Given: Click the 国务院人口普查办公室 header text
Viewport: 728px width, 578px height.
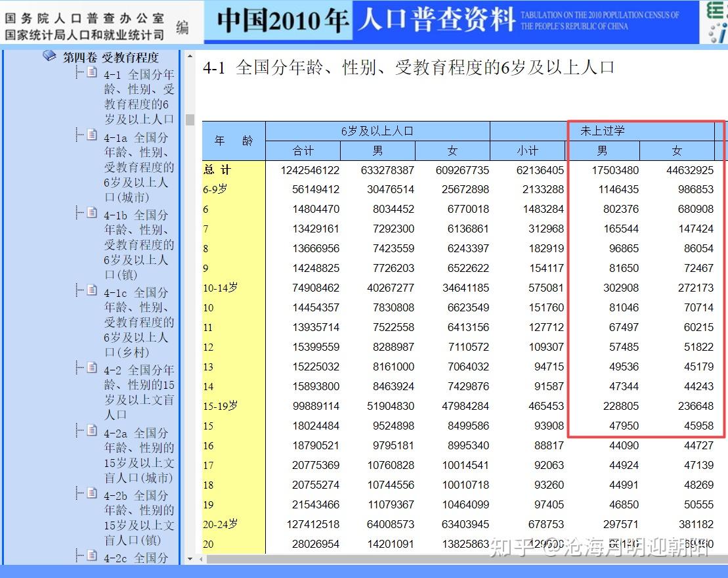Looking at the screenshot, I should click(x=85, y=18).
